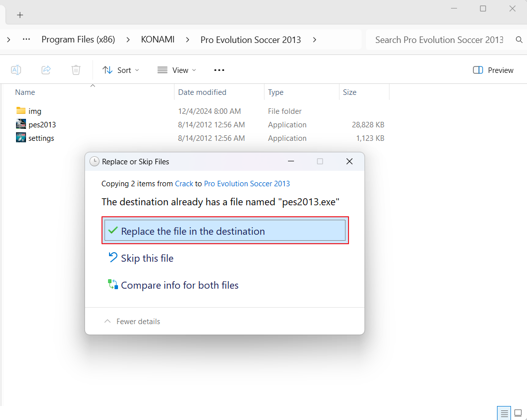Close the Replace or Skip Files dialog
527x420 pixels.
click(349, 161)
